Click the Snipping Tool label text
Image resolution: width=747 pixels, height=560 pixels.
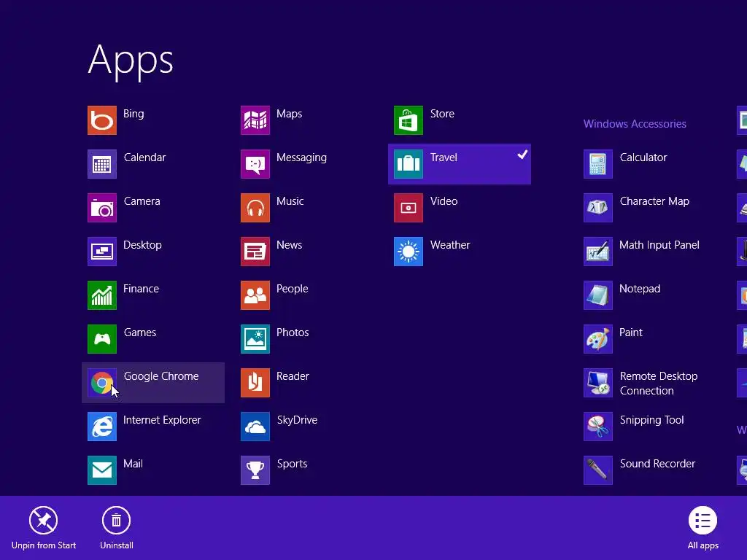651,420
